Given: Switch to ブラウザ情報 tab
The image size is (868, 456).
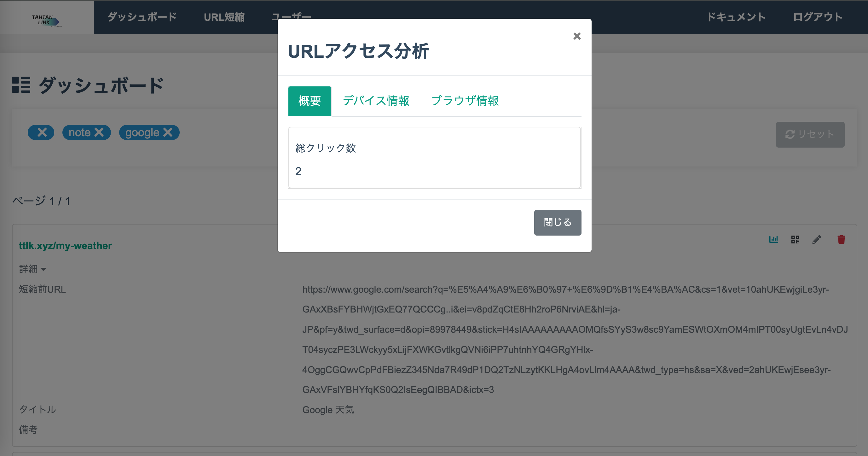Looking at the screenshot, I should pyautogui.click(x=465, y=101).
